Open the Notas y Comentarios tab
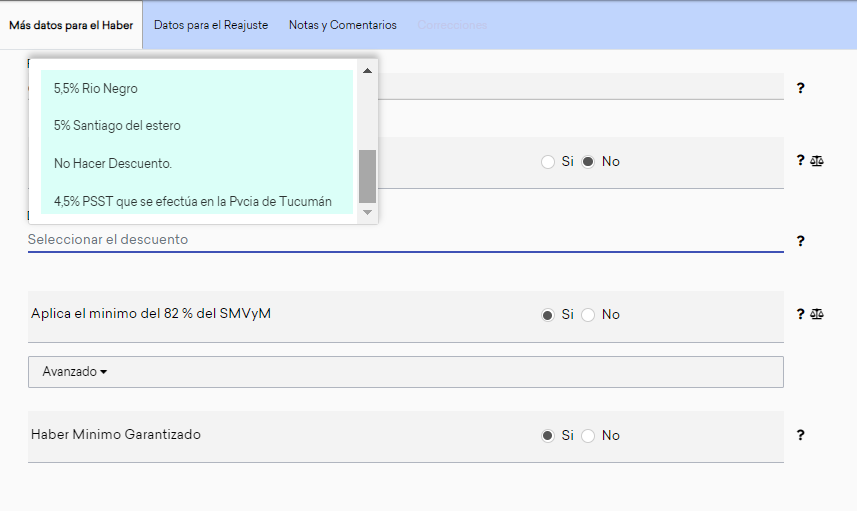Image resolution: width=857 pixels, height=511 pixels. [x=343, y=25]
